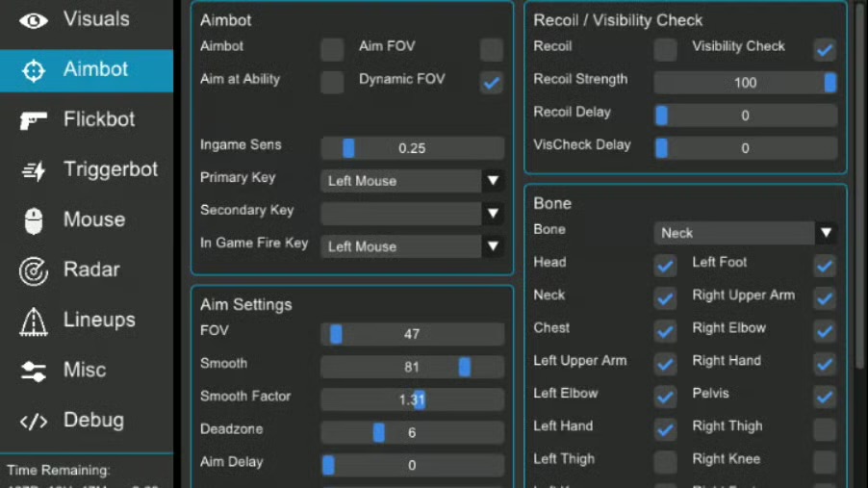The image size is (868, 488).
Task: Uncheck the Left Foot checkbox
Action: click(825, 266)
